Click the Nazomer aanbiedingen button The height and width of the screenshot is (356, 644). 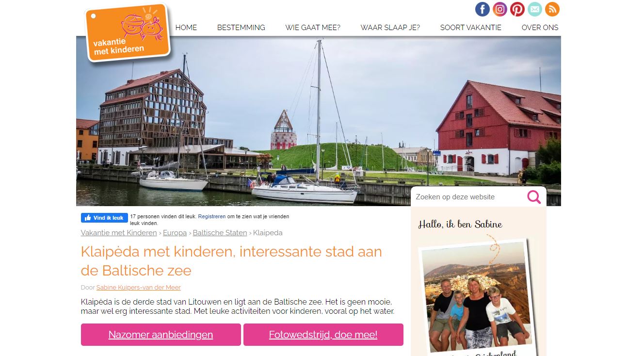[x=161, y=335]
